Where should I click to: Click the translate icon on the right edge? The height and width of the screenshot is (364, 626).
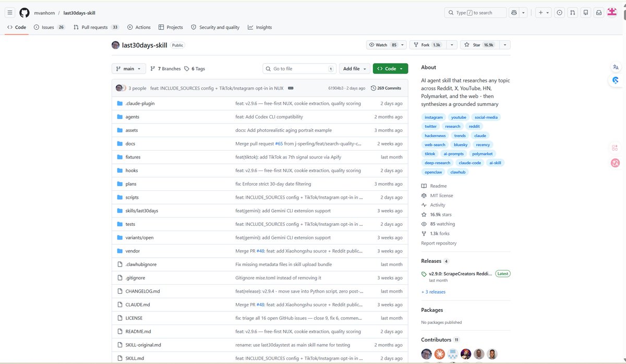[616, 67]
